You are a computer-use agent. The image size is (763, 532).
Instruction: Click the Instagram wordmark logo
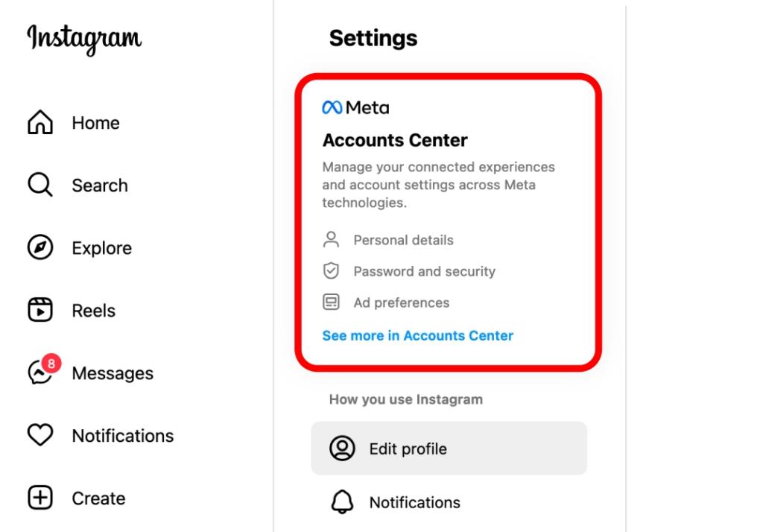point(83,39)
